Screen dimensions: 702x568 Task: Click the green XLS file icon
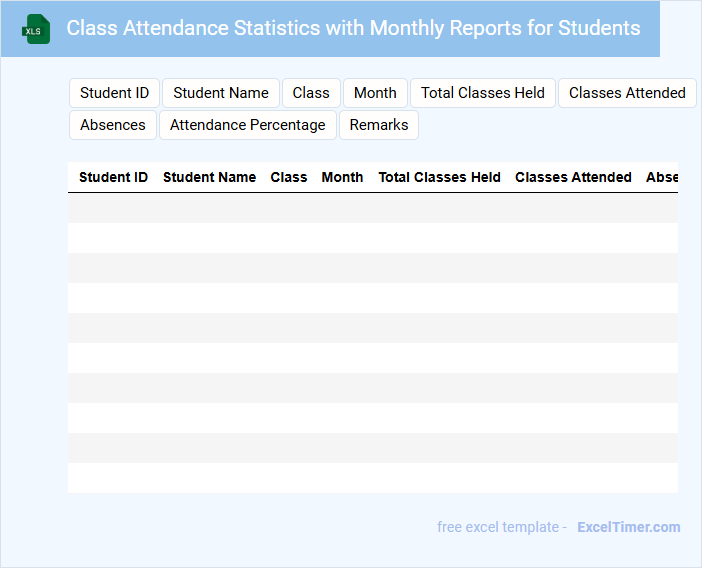36,29
